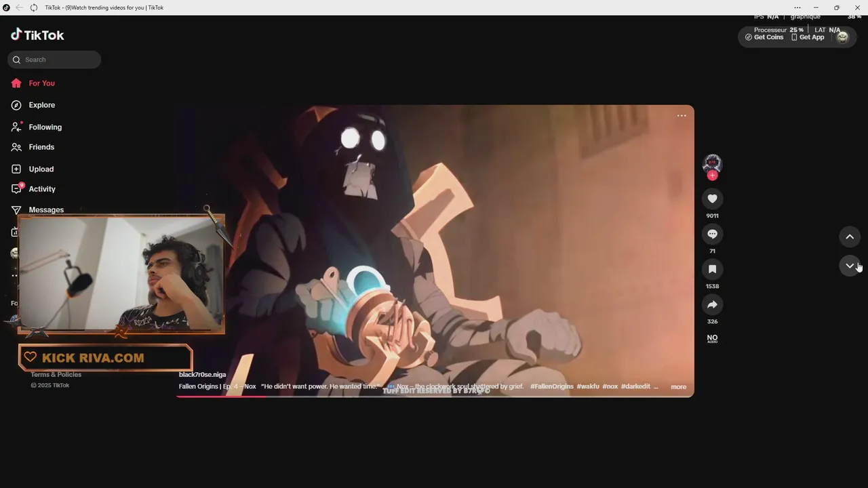The image size is (868, 488).
Task: Click Get App button
Action: (808, 37)
